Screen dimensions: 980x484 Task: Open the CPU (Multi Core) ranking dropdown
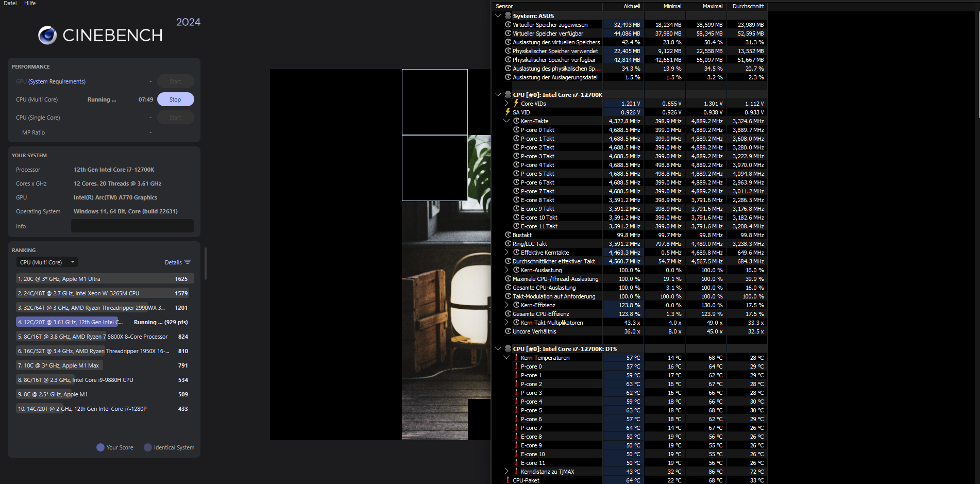47,262
